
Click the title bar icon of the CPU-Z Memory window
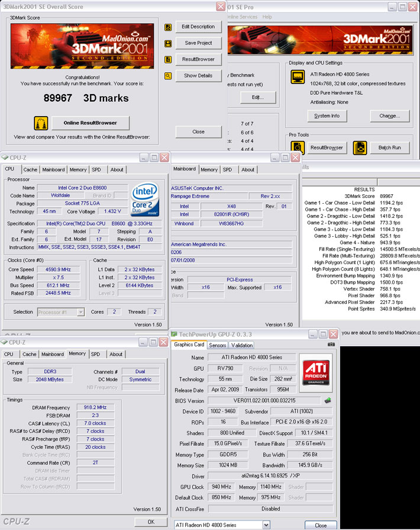tap(4, 342)
